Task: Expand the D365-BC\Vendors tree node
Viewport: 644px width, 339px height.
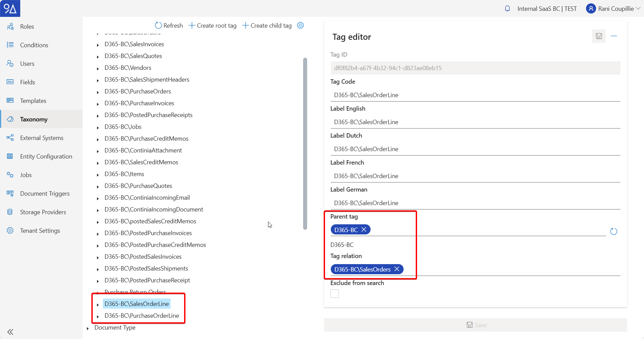Action: pos(98,68)
